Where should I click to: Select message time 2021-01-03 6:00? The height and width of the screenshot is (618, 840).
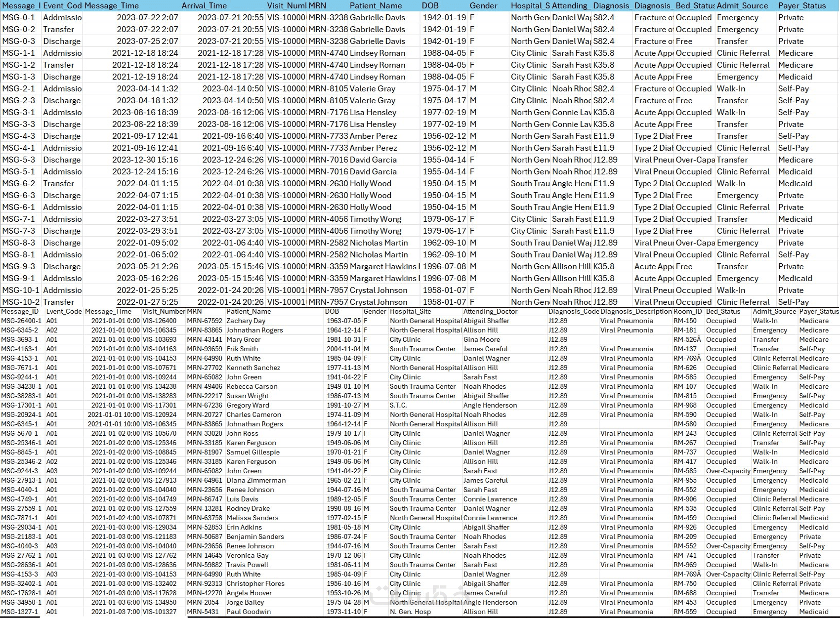[x=116, y=602]
